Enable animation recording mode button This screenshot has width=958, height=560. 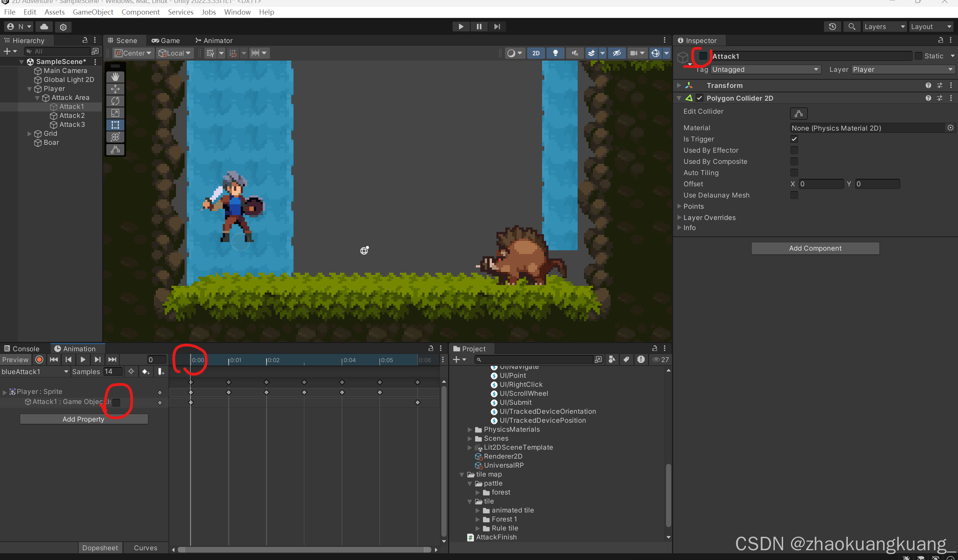tap(39, 359)
